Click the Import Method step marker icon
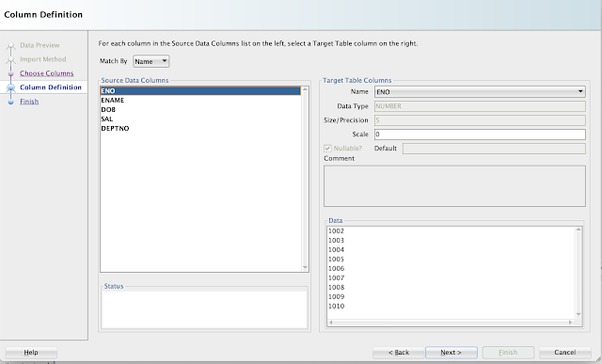Screen dimensions: 602x364 (10, 60)
